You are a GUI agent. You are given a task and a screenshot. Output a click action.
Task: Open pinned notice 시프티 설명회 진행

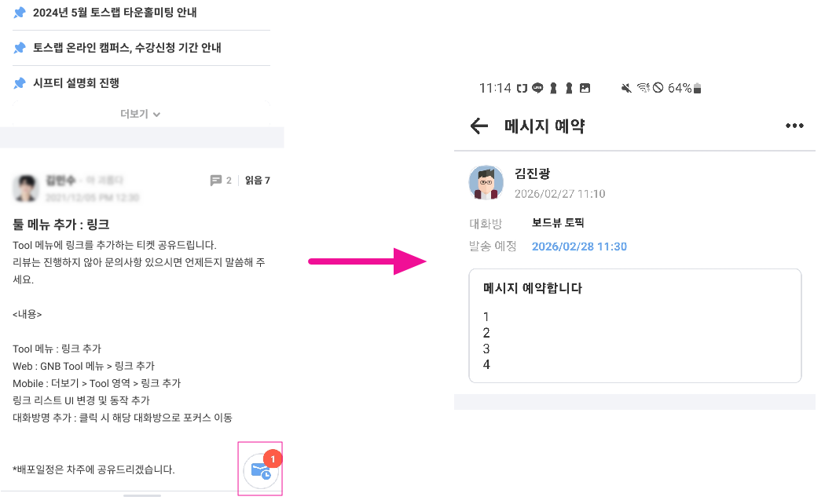pos(76,83)
